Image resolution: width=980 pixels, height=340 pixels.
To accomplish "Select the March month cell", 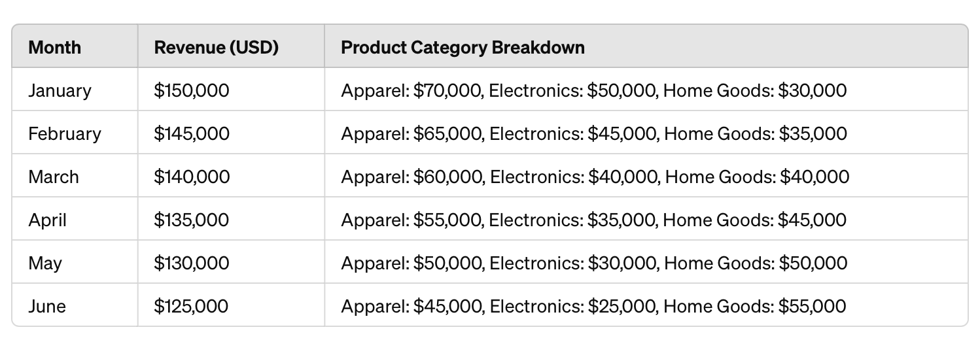I will [x=54, y=177].
